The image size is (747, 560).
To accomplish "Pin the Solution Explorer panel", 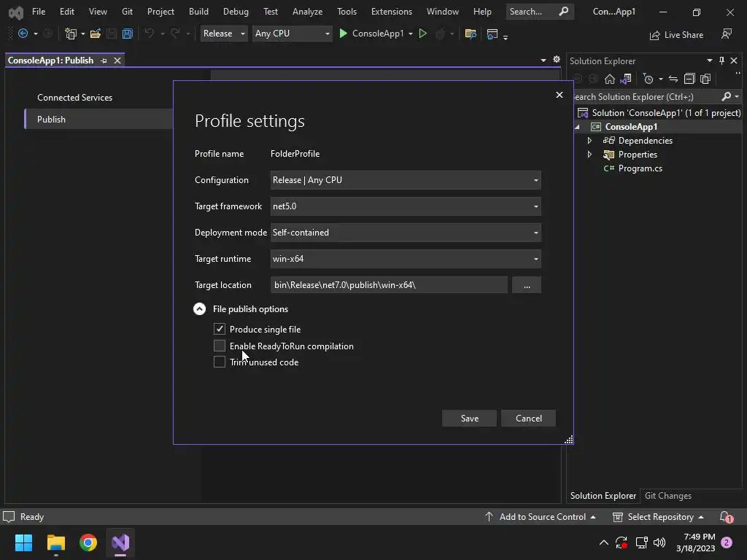I will tap(721, 61).
